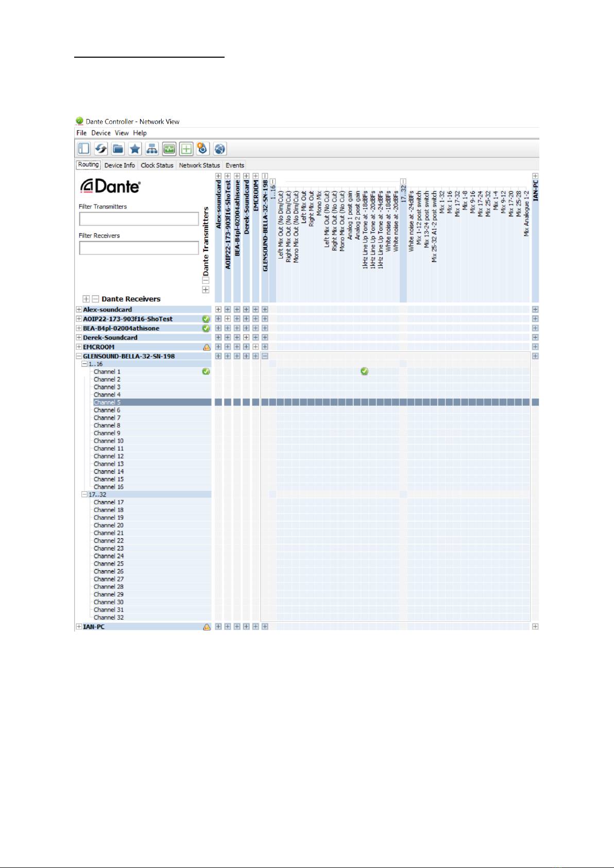614x868 pixels.
Task: Expand all Dante Transmitters with plus icon
Action: pos(206,290)
